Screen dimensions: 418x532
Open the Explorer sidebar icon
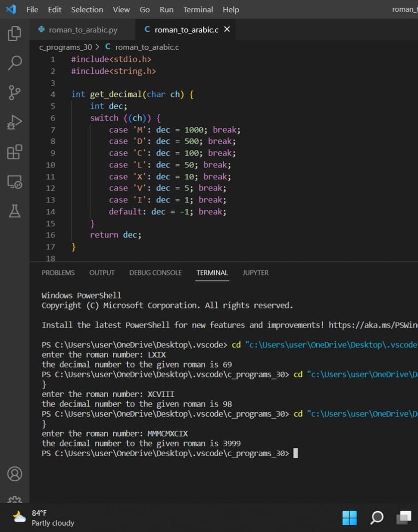click(14, 33)
